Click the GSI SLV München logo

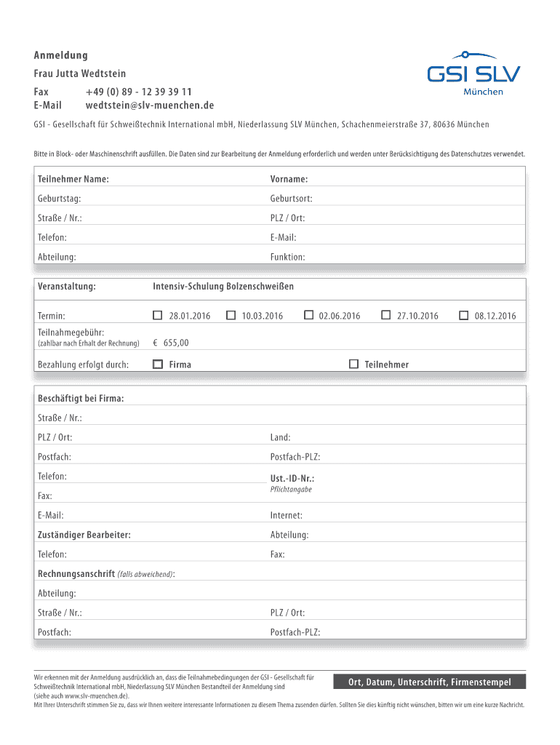coord(473,73)
